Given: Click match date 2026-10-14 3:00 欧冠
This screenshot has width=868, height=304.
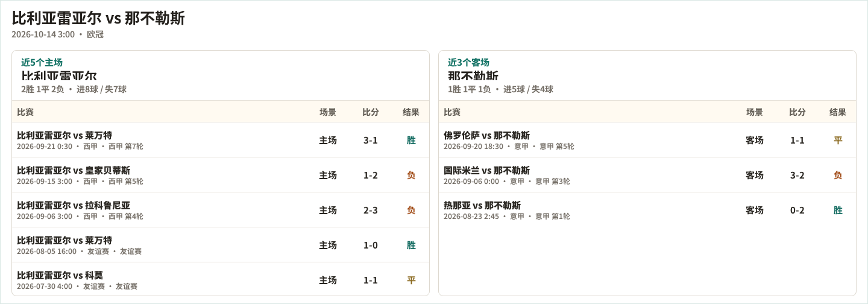Looking at the screenshot, I should (58, 34).
